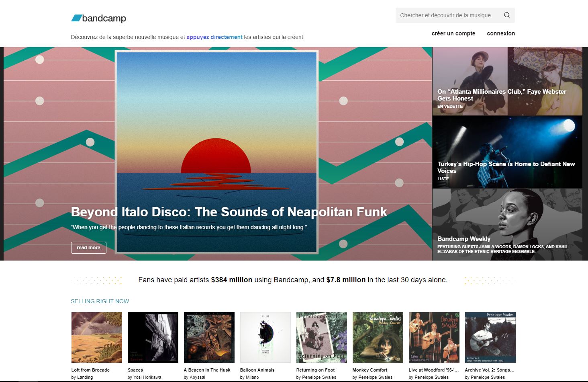Open the Faye Webster feature story

507,81
